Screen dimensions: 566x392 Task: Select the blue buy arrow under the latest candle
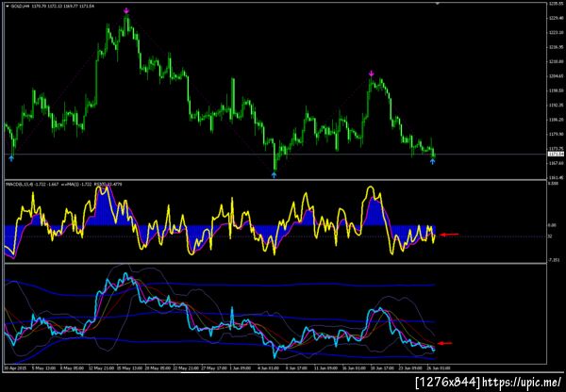click(x=433, y=161)
